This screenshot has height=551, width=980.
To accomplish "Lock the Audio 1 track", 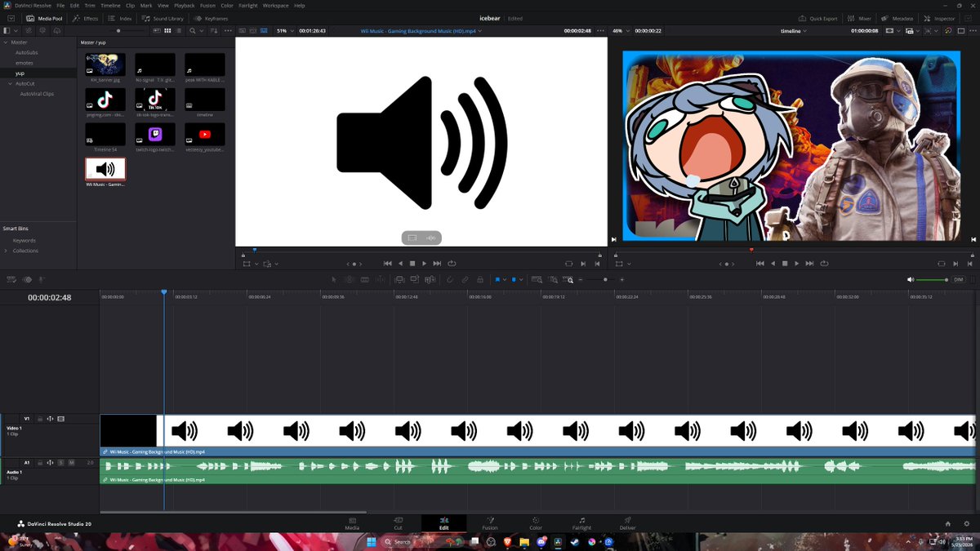I will tap(39, 462).
